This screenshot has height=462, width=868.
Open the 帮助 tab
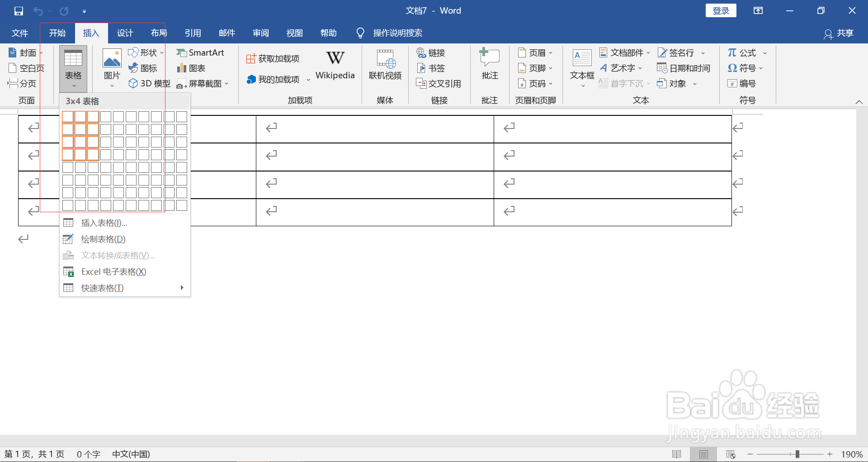329,33
